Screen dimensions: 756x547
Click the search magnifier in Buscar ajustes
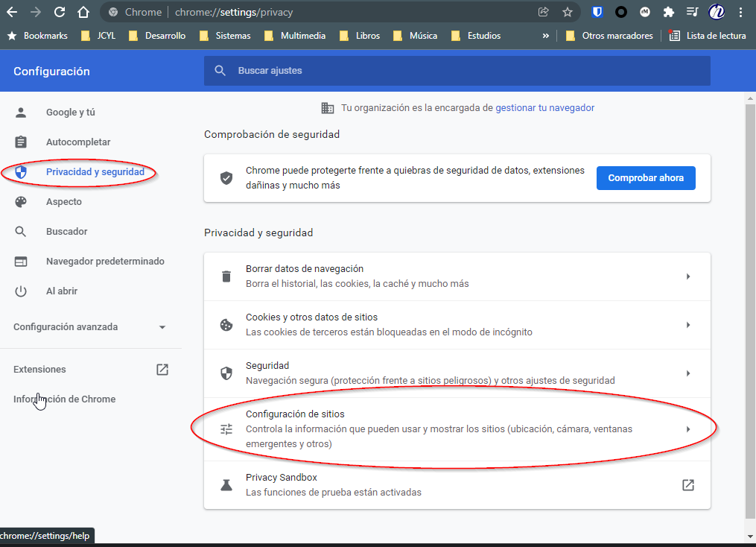[x=220, y=71]
